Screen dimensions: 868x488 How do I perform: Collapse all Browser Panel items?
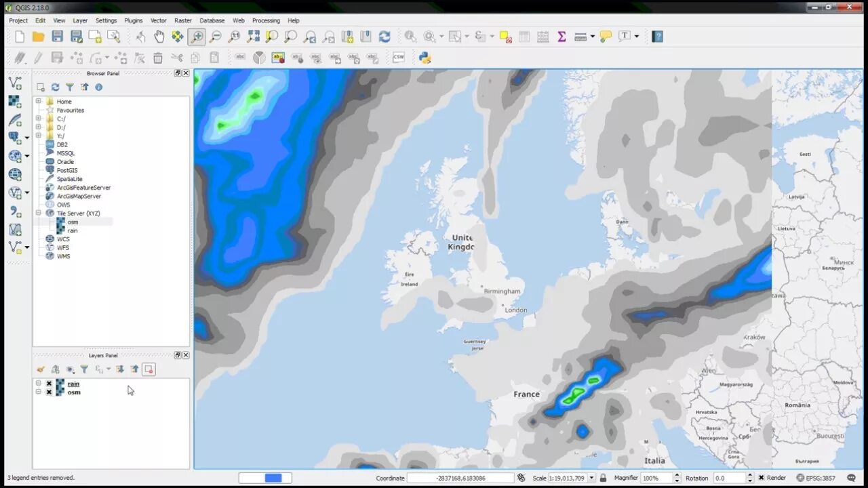[84, 87]
